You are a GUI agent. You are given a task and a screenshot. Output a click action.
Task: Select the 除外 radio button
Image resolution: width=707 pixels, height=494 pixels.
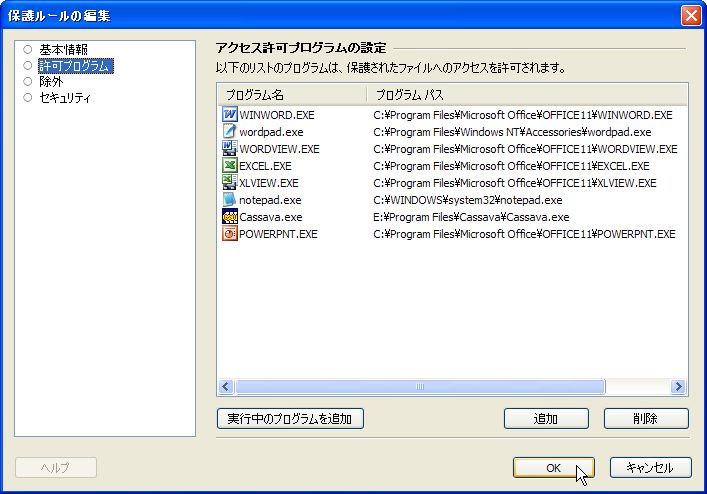coord(28,81)
